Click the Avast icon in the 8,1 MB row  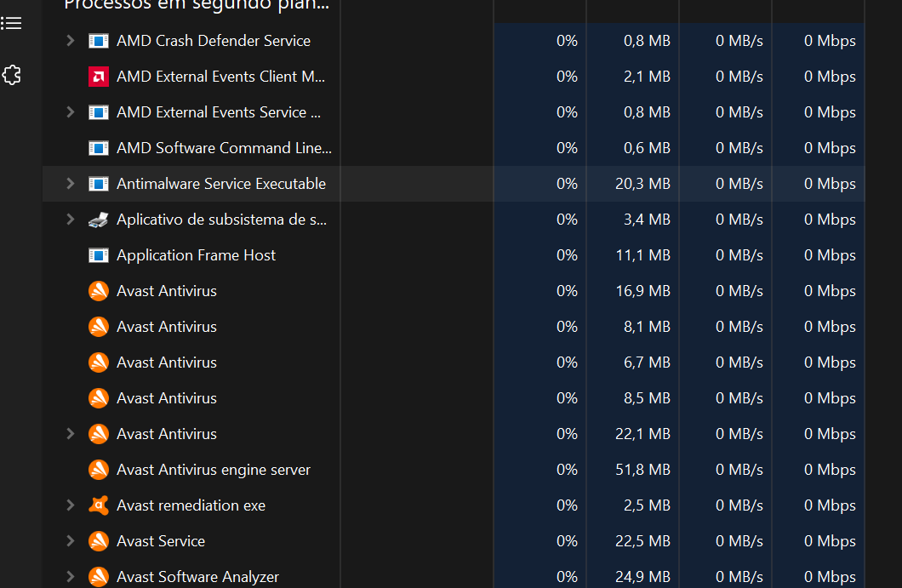click(99, 326)
